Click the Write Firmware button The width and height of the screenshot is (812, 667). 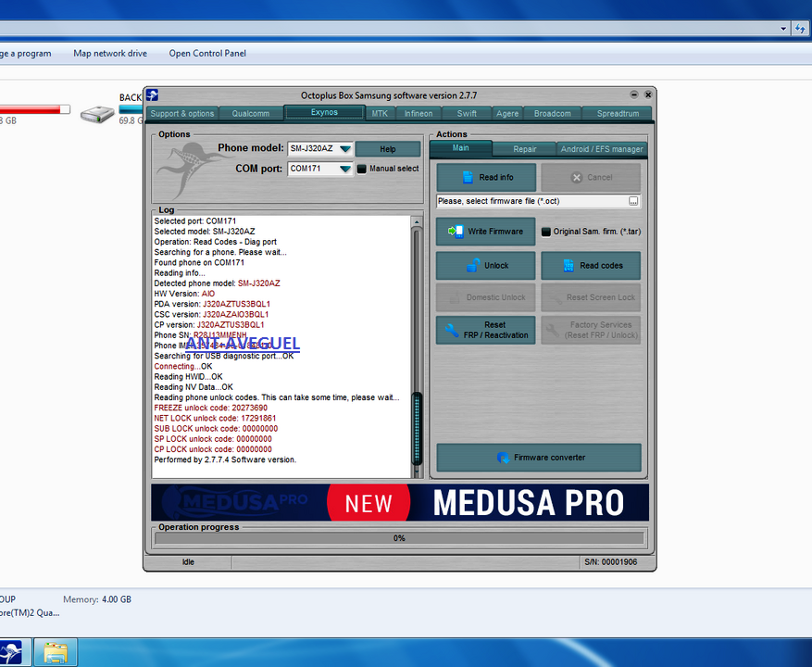[486, 232]
